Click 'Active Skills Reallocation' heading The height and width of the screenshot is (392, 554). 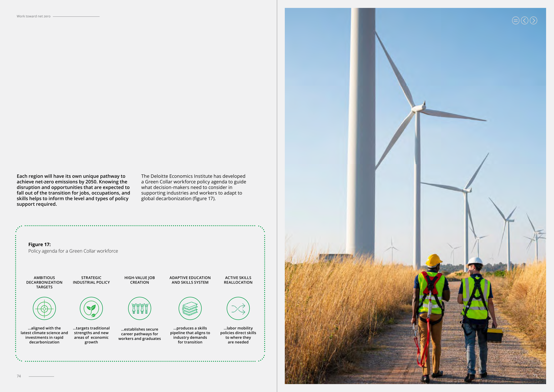(x=238, y=280)
